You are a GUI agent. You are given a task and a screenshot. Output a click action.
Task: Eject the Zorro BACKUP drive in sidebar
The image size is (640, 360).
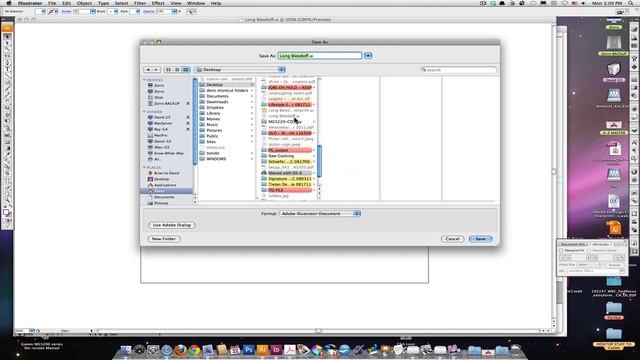click(x=188, y=104)
